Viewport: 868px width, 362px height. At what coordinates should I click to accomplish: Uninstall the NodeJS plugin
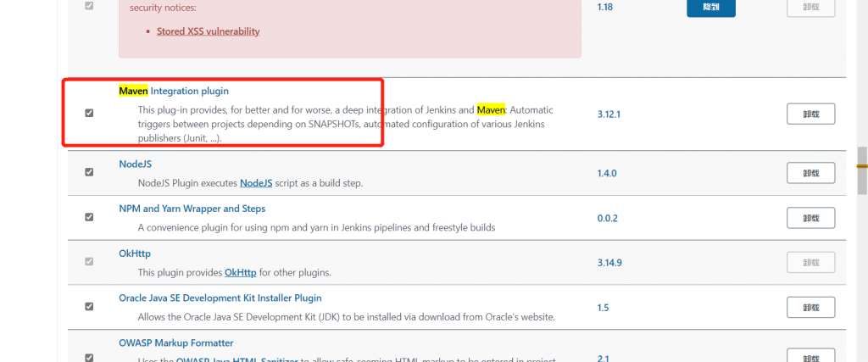tap(810, 173)
